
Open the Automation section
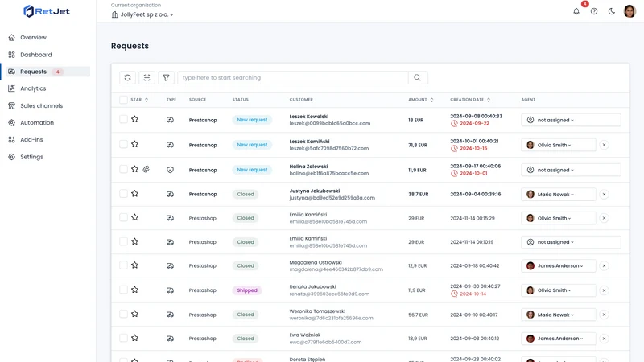[37, 122]
